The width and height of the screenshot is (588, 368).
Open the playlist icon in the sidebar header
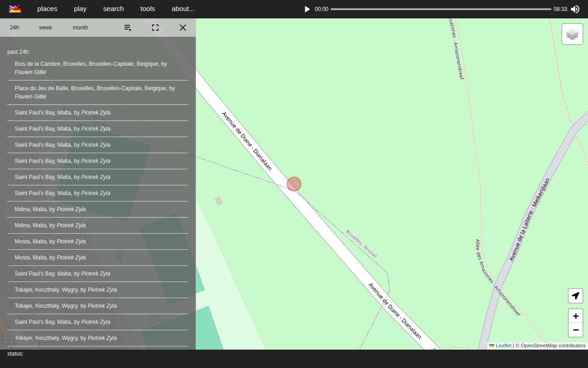(x=127, y=28)
